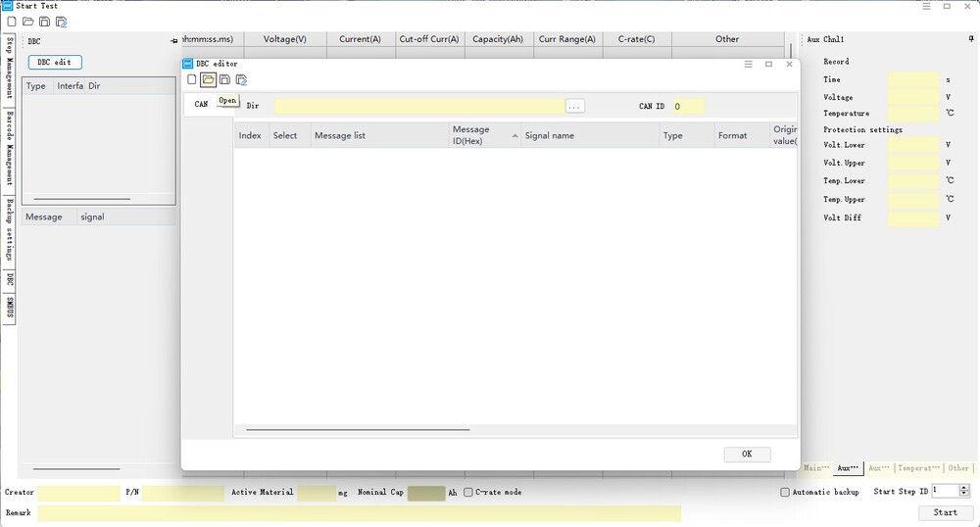Viewport: 980px width, 527px height.
Task: Enable the C-rate mode checkbox
Action: pos(468,492)
